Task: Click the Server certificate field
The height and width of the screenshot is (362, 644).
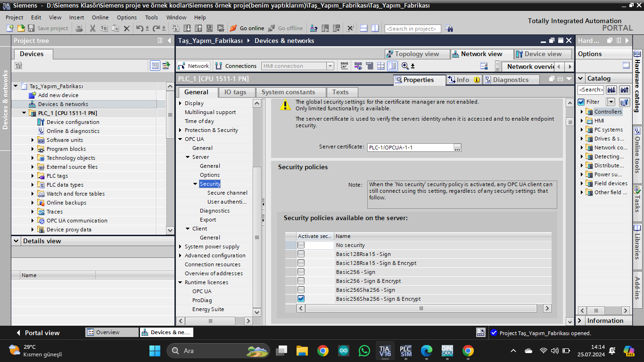Action: tap(410, 148)
